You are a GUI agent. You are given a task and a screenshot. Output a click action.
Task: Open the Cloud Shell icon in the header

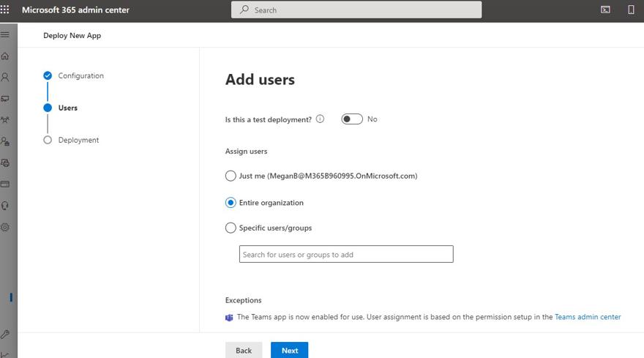coord(605,10)
